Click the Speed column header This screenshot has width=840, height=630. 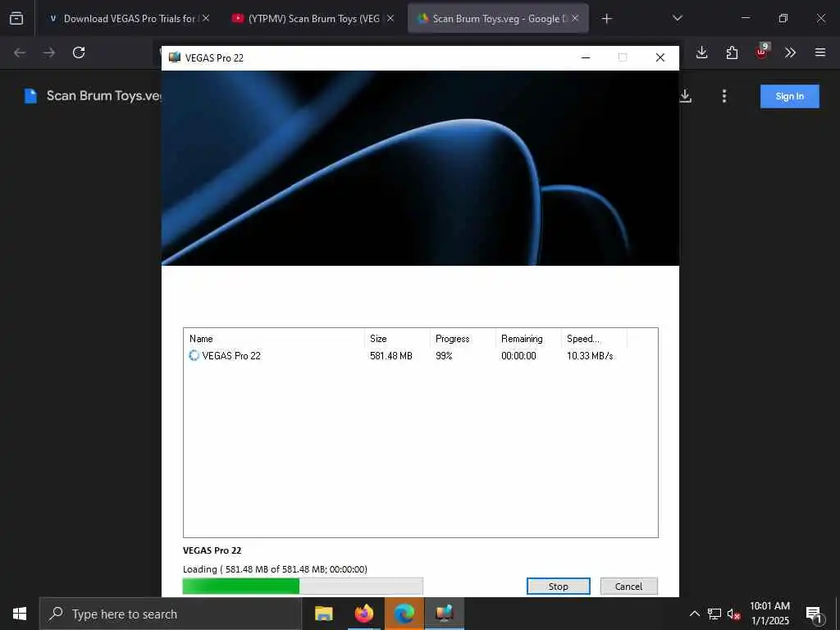[x=594, y=339]
